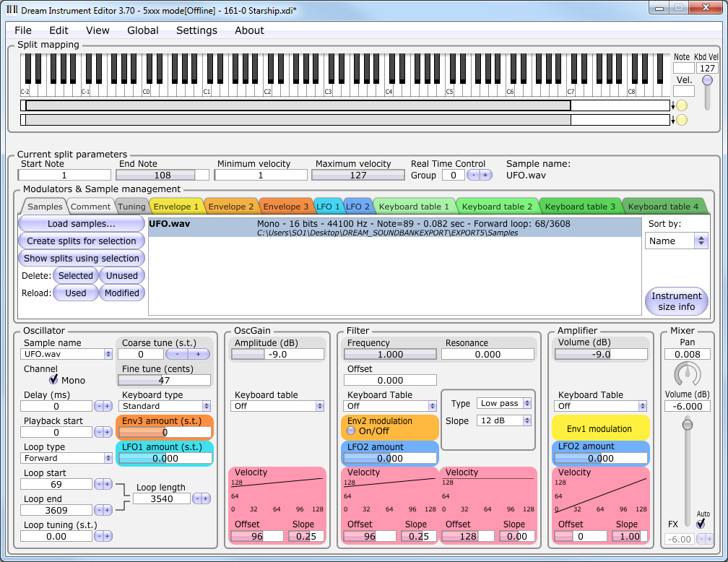728x562 pixels.
Task: Toggle the Auto FX checkbox
Action: 701,524
